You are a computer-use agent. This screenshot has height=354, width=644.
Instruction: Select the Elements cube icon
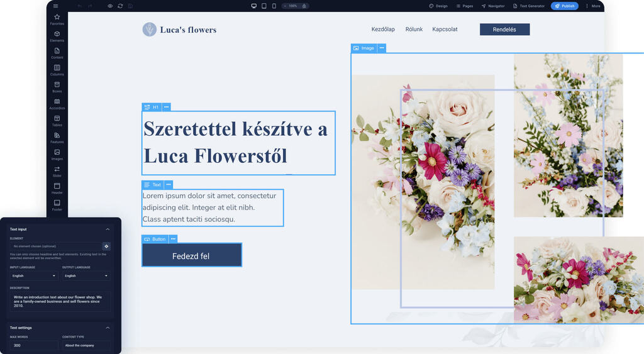coord(57,36)
